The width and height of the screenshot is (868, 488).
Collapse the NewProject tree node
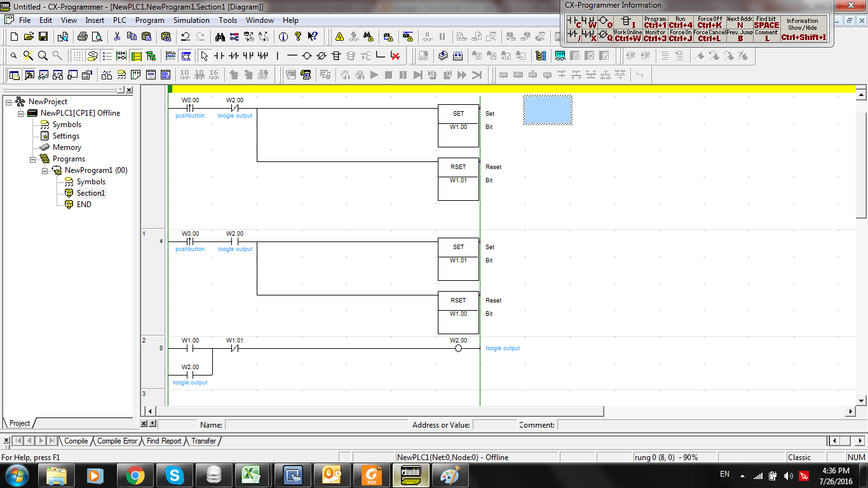coord(9,102)
